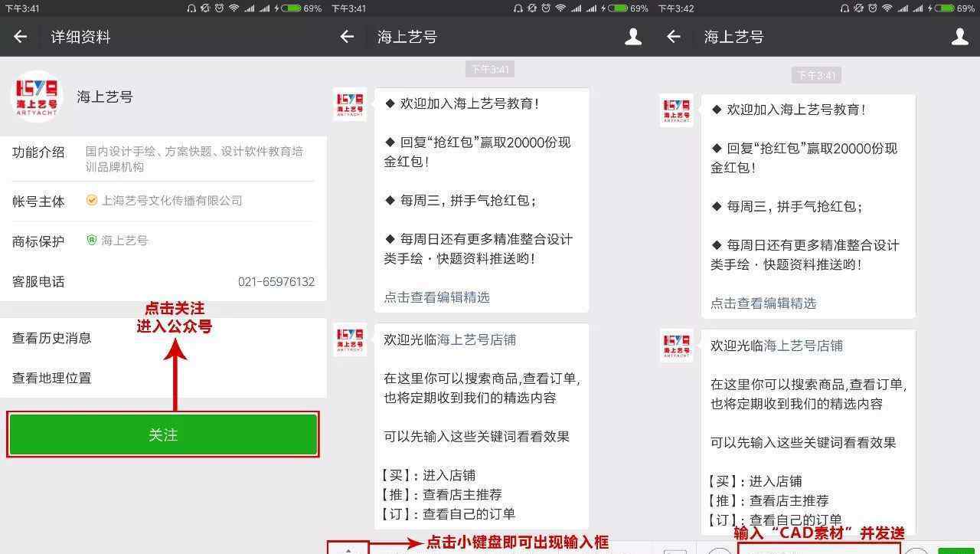
Task: Open profile icon in the rightmost chat header
Action: [959, 37]
